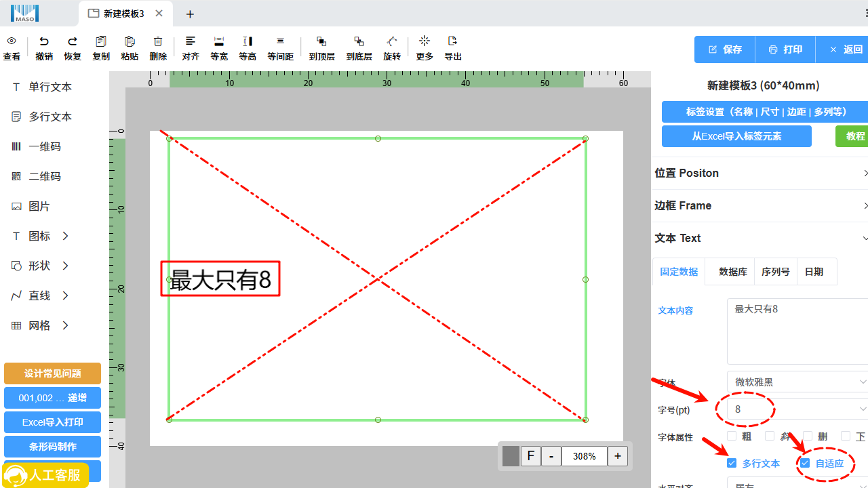Viewport: 868px width, 488px height.
Task: Add 单行文本 single-line text element
Action: pos(42,87)
